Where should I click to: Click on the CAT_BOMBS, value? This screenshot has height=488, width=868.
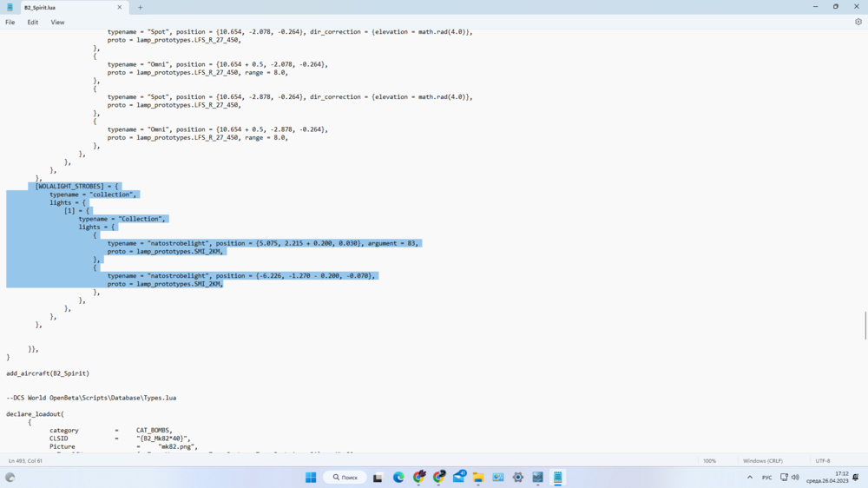(155, 431)
